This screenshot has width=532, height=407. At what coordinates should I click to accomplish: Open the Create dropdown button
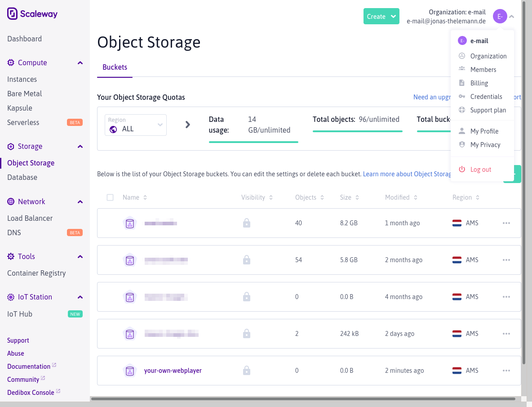click(381, 16)
